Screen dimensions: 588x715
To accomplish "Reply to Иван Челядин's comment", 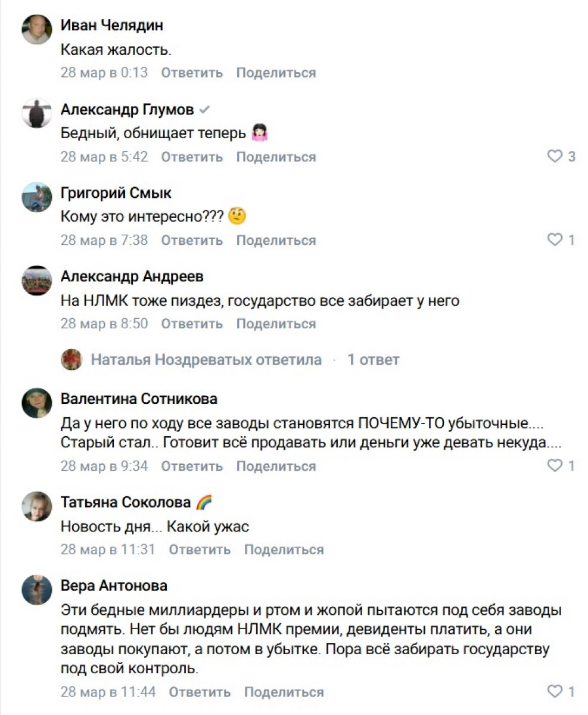I will tap(192, 73).
